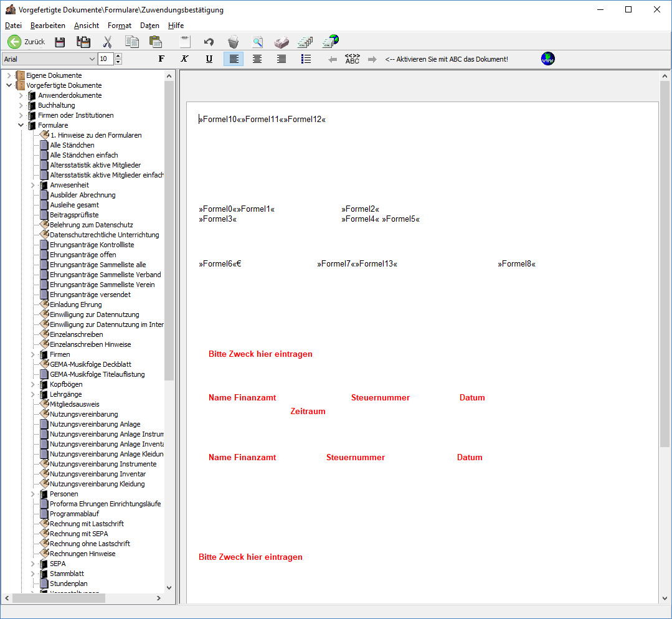Click the undo arrow icon
672x619 pixels.
pyautogui.click(x=209, y=42)
